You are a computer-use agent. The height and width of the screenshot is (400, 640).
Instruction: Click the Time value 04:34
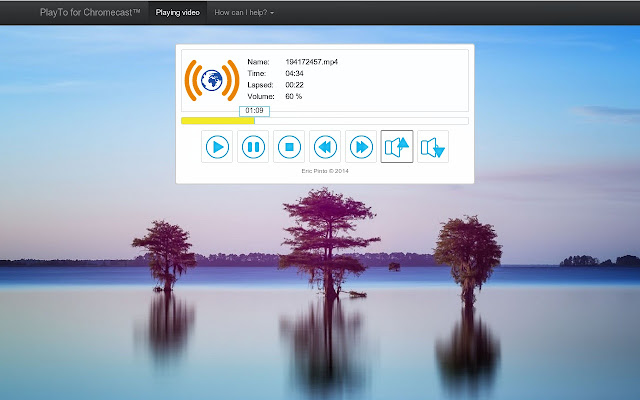[x=294, y=73]
